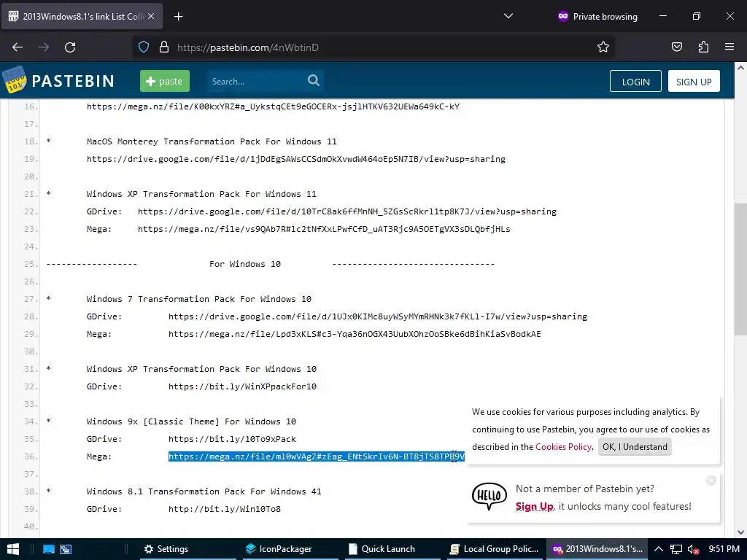Follow the Sign Up link in the member popup
Screen dimensions: 747x560
click(534, 506)
